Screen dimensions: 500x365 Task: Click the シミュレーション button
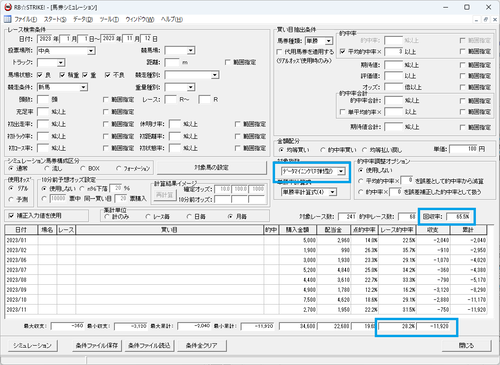point(32,345)
